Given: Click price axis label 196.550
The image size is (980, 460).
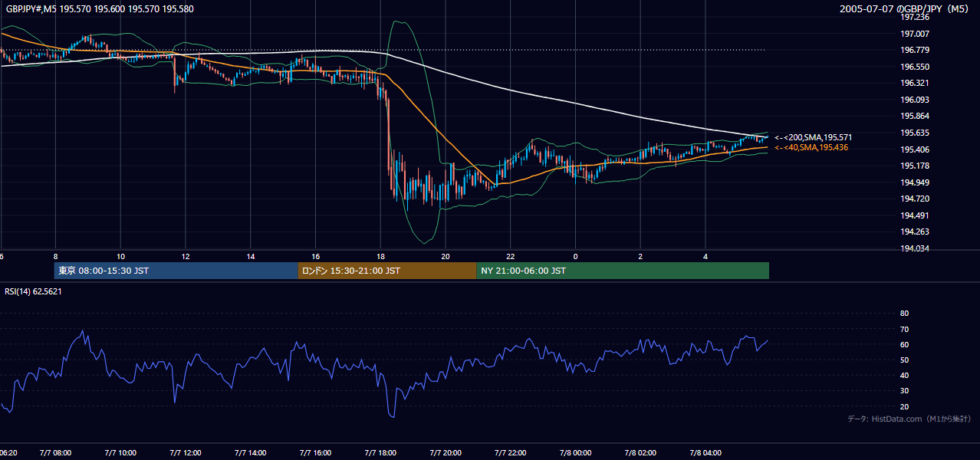Looking at the screenshot, I should [916, 67].
